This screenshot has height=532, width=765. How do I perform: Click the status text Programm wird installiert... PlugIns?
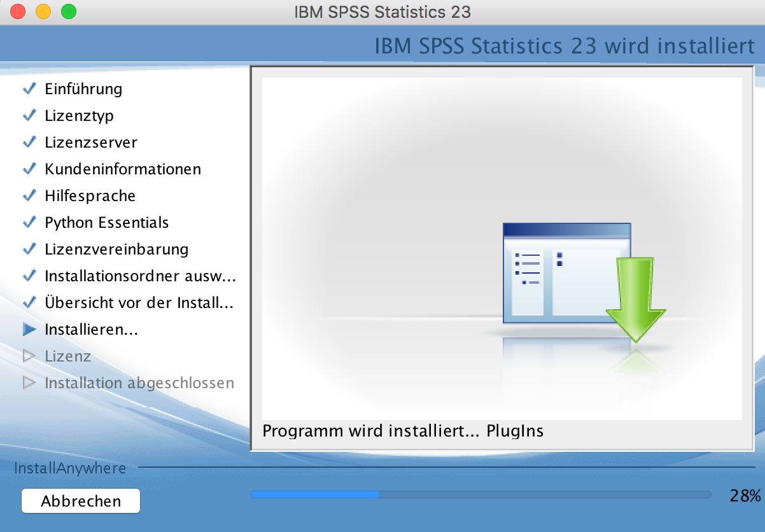click(x=403, y=431)
